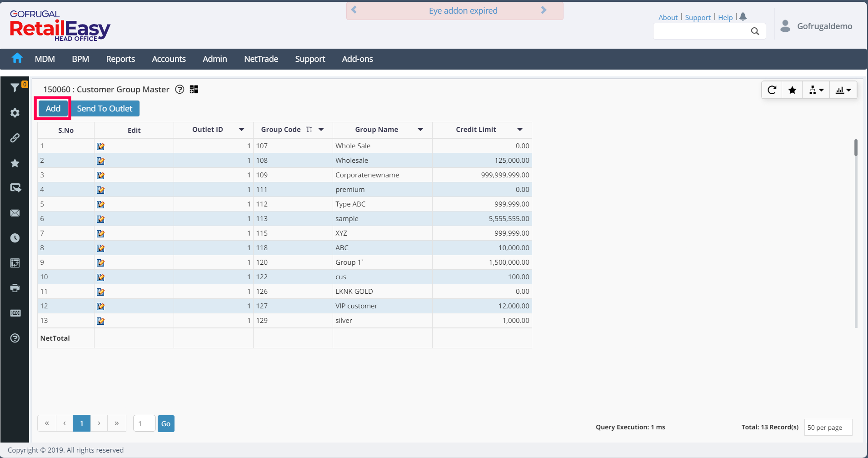The height and width of the screenshot is (458, 868).
Task: Show previous notification in banner
Action: (x=354, y=10)
